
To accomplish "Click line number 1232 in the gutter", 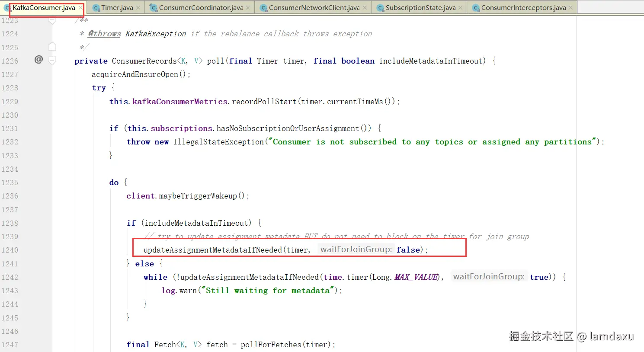I will 10,142.
